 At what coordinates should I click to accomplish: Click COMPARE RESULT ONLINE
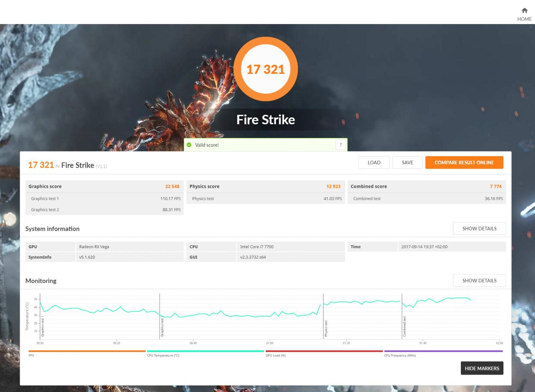pyautogui.click(x=464, y=162)
